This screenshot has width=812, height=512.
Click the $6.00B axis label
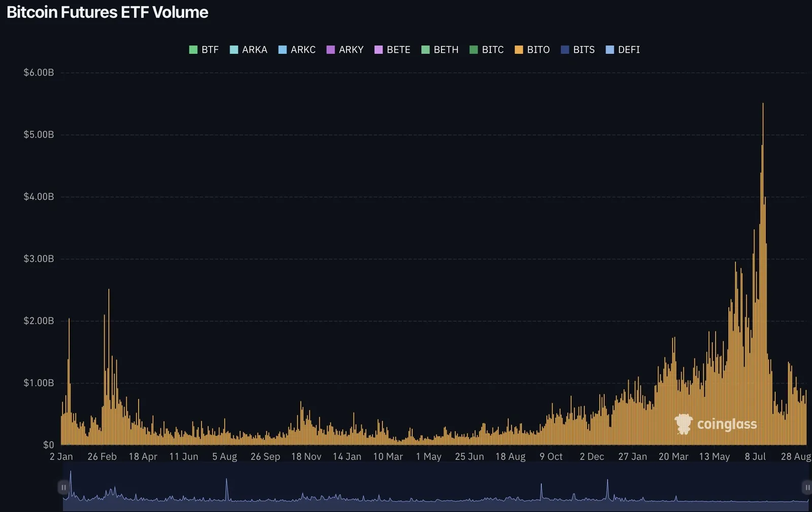[x=39, y=73]
